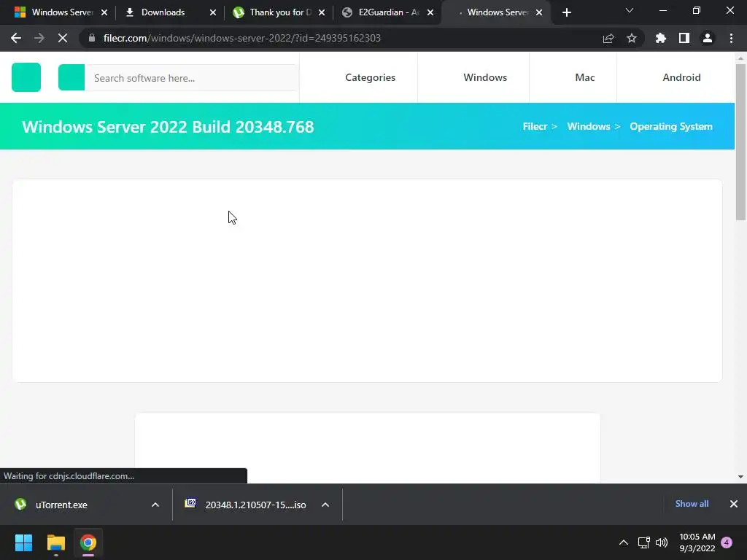Open File Explorer from the taskbar
This screenshot has height=560, width=747.
click(55, 542)
